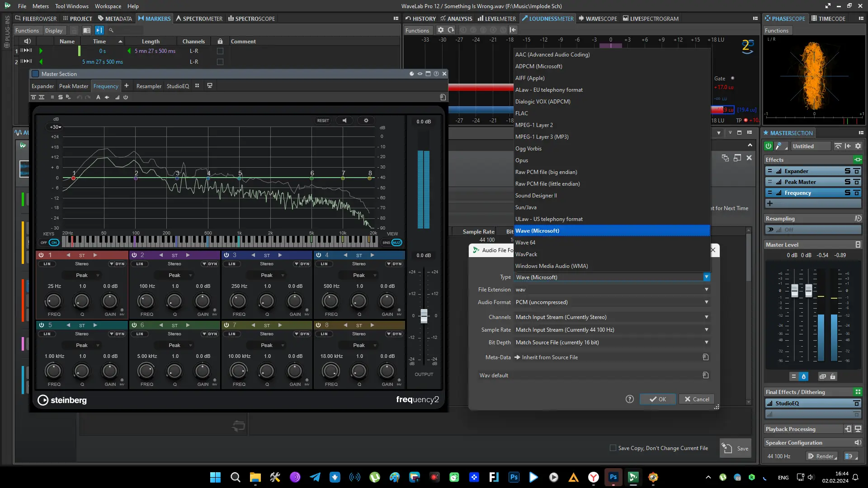This screenshot has width=868, height=488.
Task: Click Speaker Configuration speaker icon
Action: point(857,443)
